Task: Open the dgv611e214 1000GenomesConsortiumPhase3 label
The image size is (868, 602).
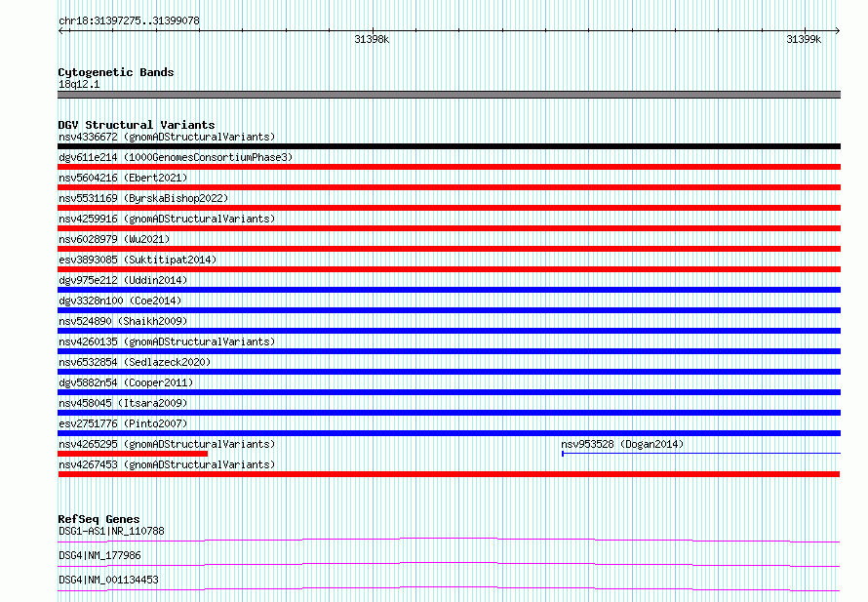Action: [x=176, y=157]
